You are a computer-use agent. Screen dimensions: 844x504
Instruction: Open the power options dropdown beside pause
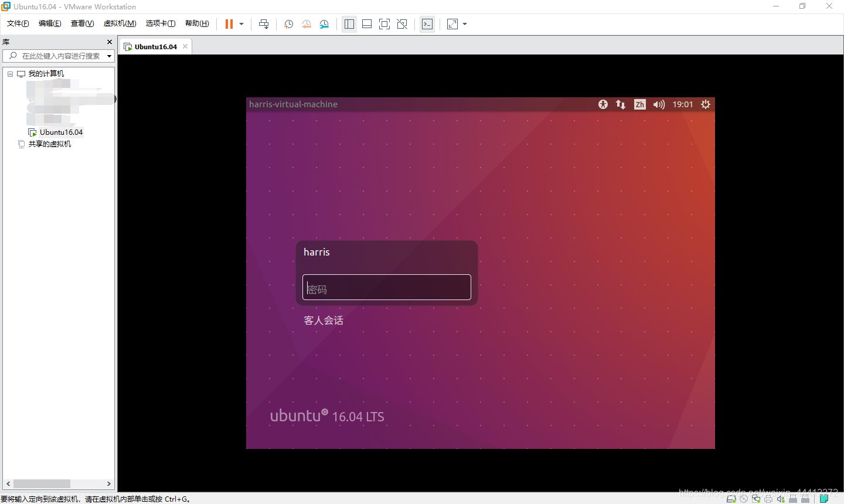[241, 24]
